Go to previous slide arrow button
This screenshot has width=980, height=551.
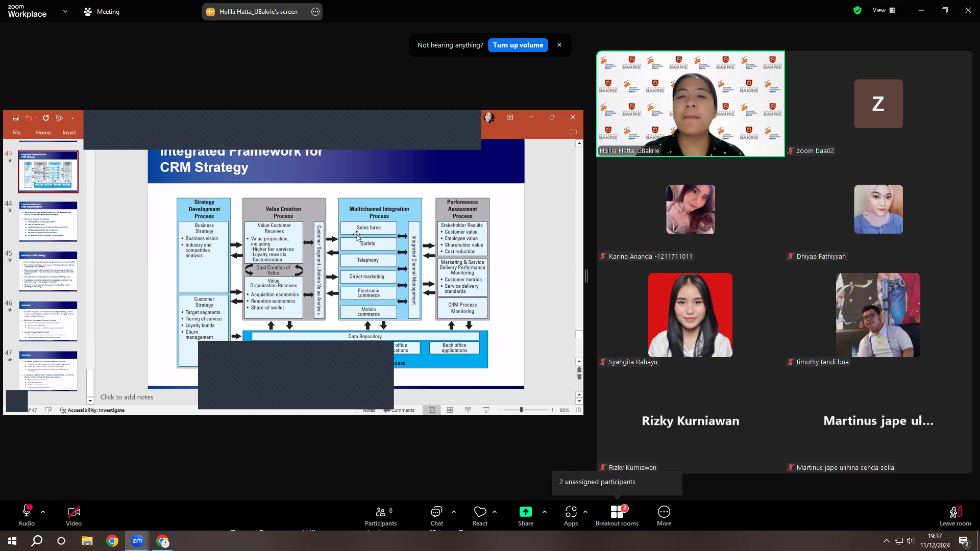pyautogui.click(x=579, y=370)
